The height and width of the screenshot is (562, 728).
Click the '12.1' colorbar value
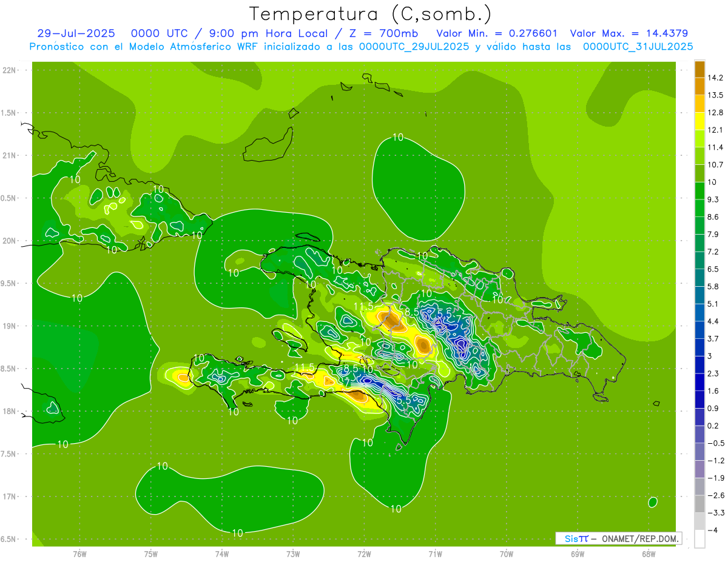click(715, 130)
